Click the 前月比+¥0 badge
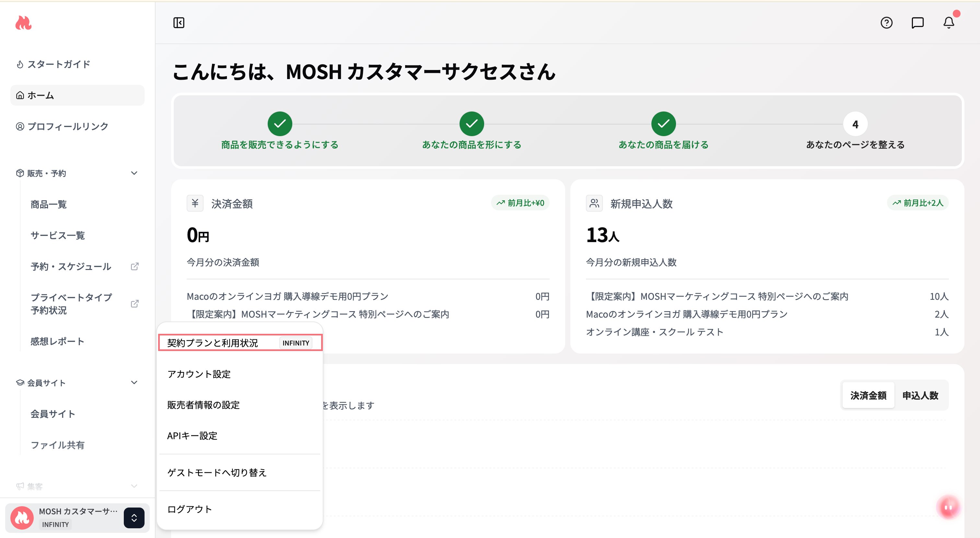 pyautogui.click(x=520, y=203)
